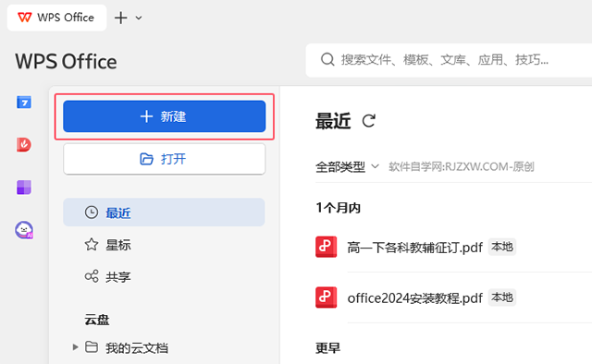Click the refresh icon next to 最近

coord(368,121)
